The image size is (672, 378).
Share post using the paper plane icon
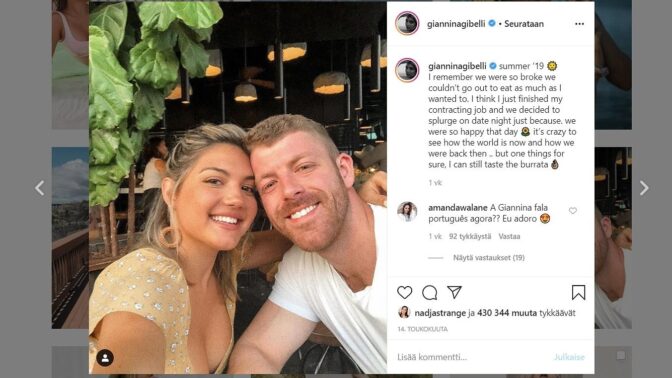pyautogui.click(x=454, y=292)
